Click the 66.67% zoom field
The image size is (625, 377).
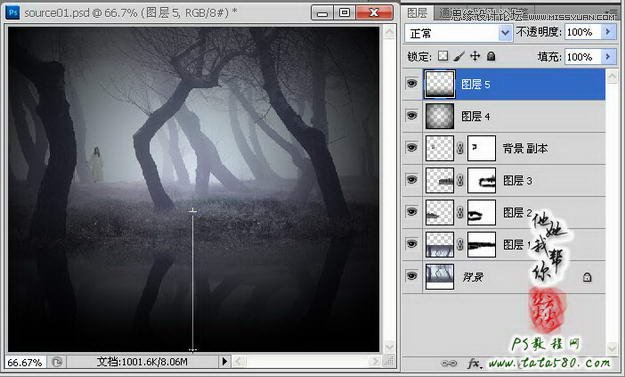25,362
